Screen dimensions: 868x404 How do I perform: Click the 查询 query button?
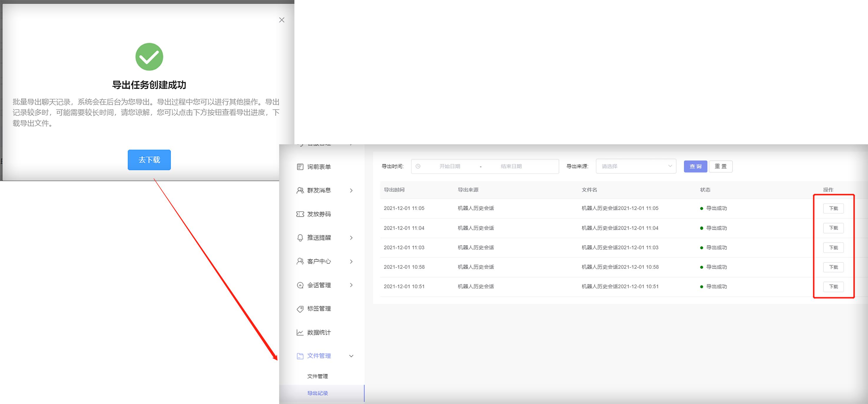click(x=695, y=166)
